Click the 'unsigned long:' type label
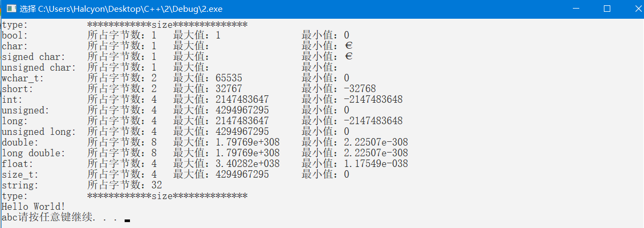This screenshot has height=228, width=644. tap(39, 132)
